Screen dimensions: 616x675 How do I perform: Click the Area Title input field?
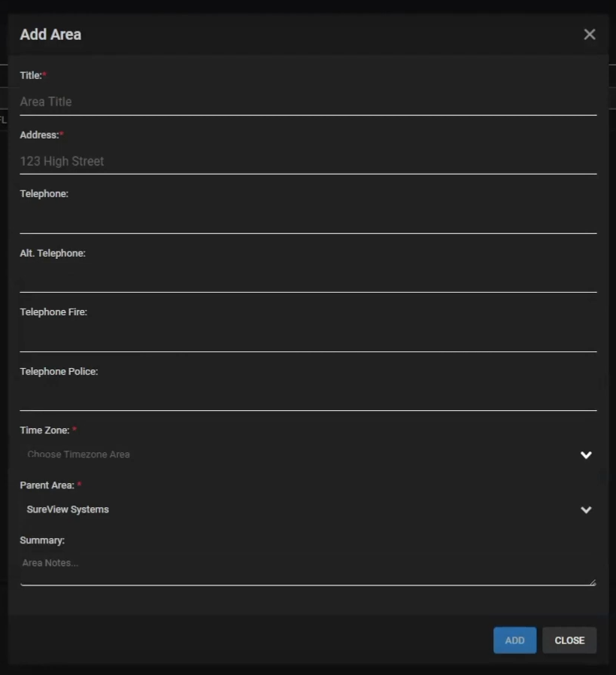(x=308, y=102)
